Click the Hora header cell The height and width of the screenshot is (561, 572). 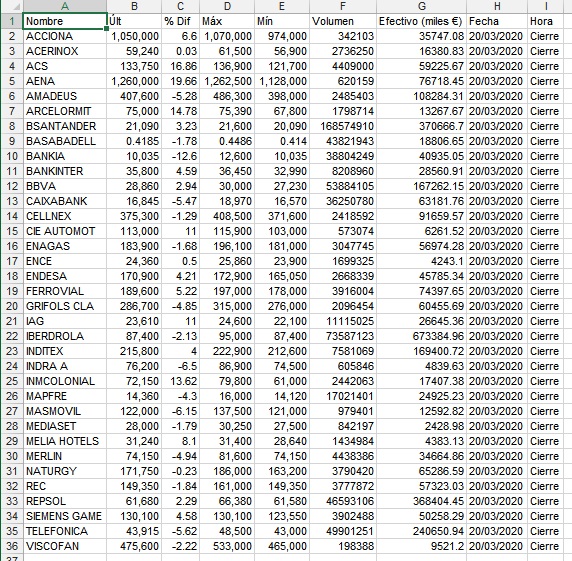pos(546,21)
